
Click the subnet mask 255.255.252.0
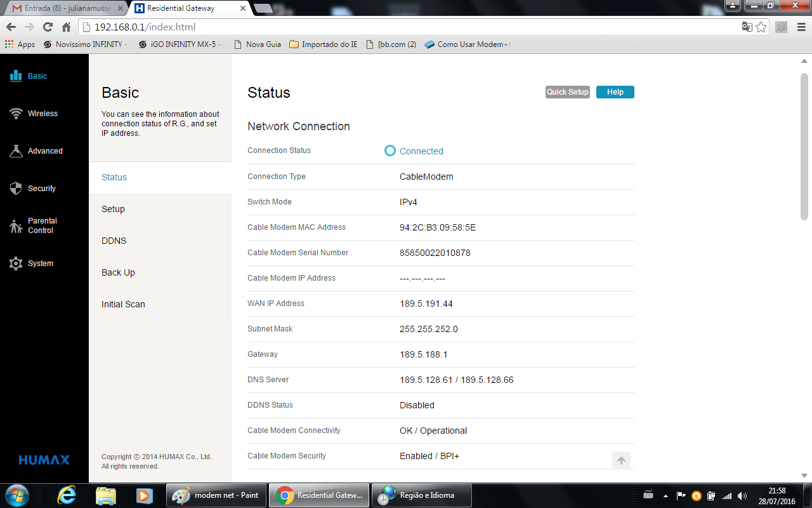click(429, 329)
